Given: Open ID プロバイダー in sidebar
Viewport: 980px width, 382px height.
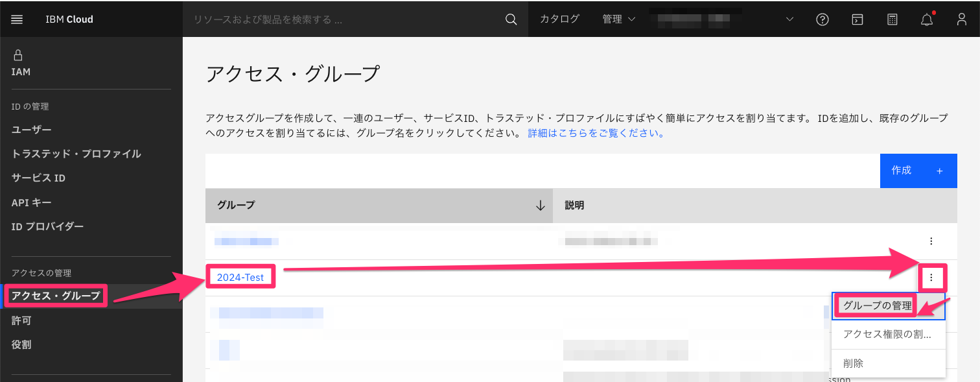Looking at the screenshot, I should pyautogui.click(x=48, y=226).
